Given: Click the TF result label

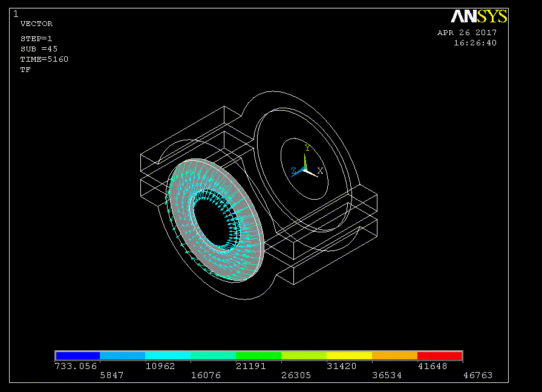Looking at the screenshot, I should point(25,70).
